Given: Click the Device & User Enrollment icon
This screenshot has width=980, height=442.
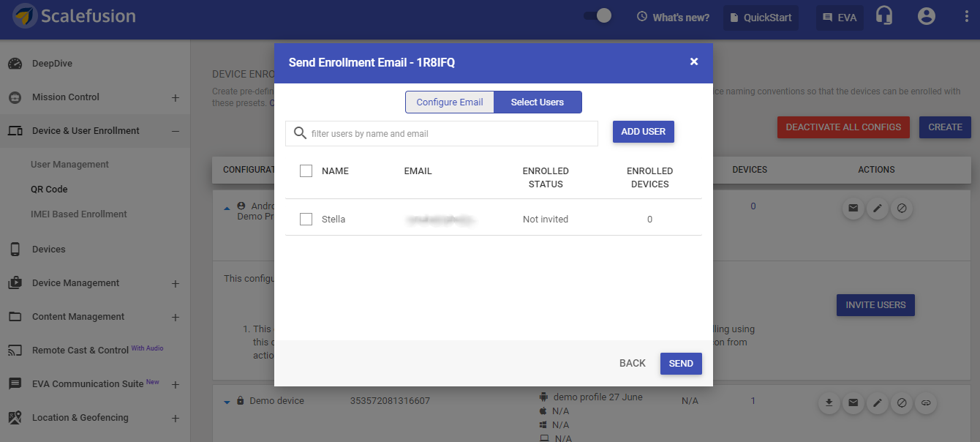Looking at the screenshot, I should (x=15, y=131).
